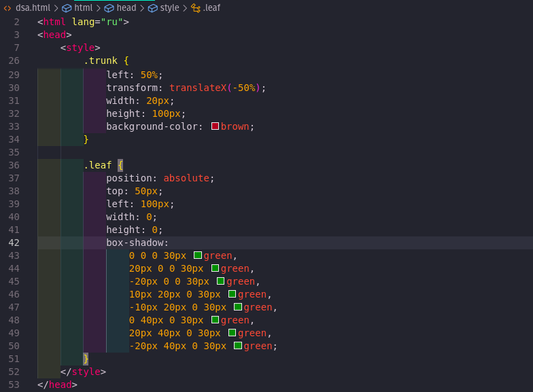Select head breadcrumb item
Viewport: 533px width, 392px height.
126,8
